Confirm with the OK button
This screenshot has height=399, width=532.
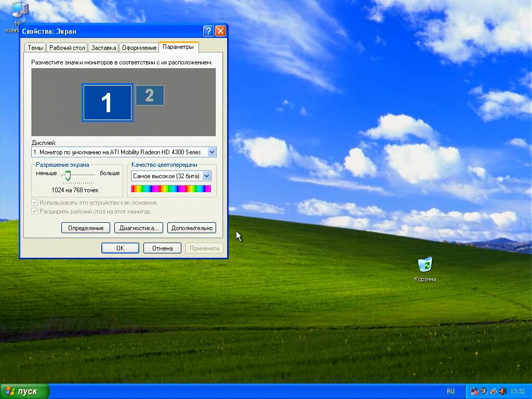click(120, 248)
